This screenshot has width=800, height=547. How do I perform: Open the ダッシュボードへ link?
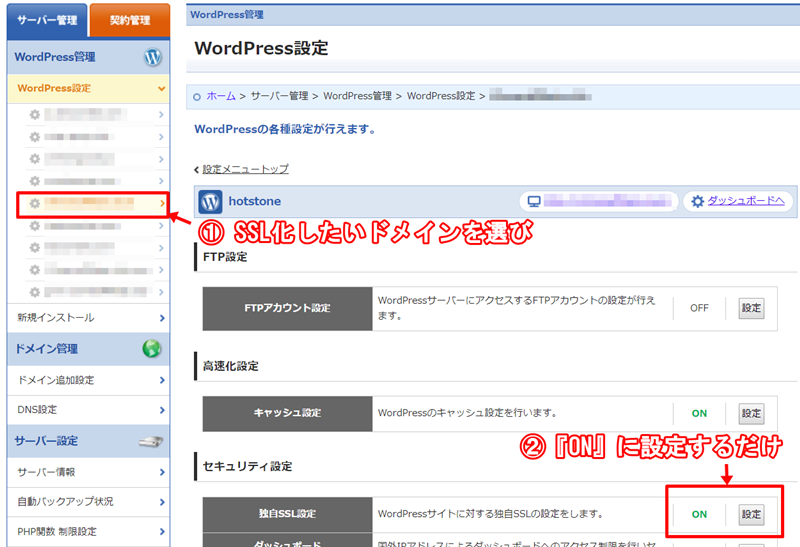[x=745, y=201]
